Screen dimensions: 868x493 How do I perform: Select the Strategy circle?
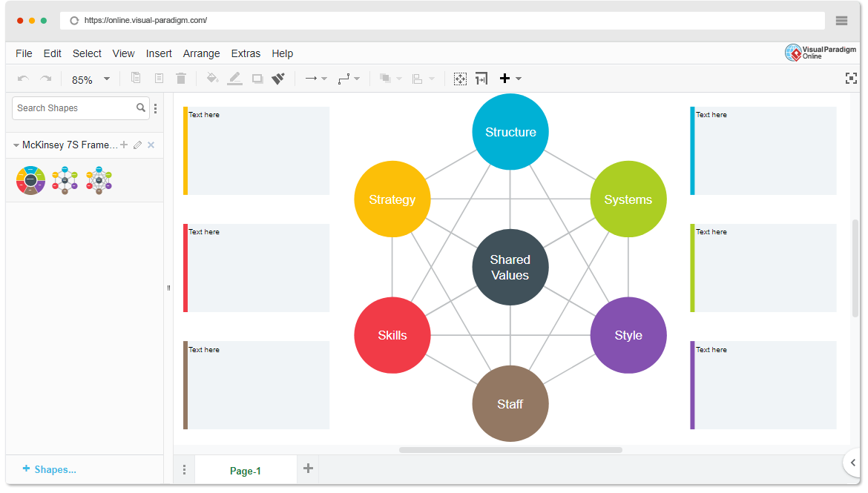pyautogui.click(x=392, y=199)
